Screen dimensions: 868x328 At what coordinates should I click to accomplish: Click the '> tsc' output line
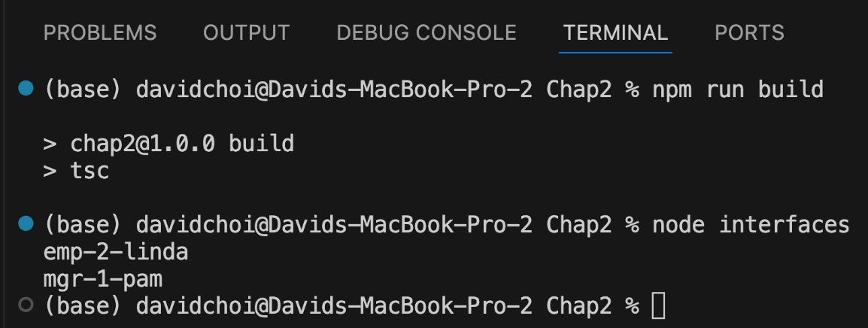coord(77,171)
